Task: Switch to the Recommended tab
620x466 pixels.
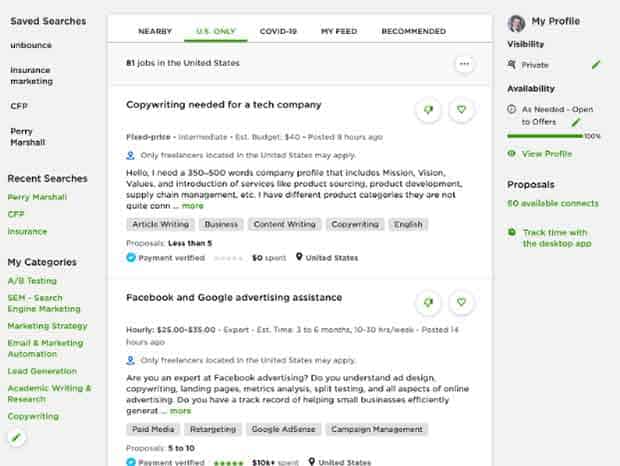Action: point(414,31)
